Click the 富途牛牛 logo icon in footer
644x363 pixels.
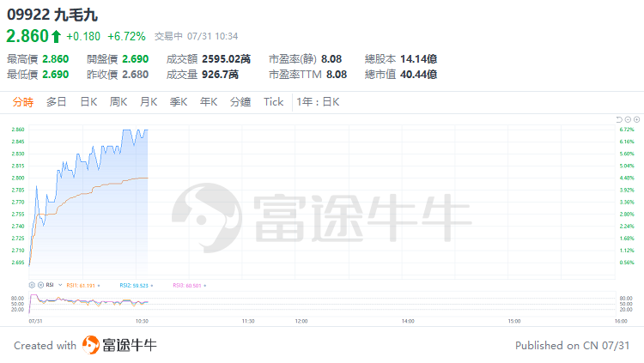[91, 345]
